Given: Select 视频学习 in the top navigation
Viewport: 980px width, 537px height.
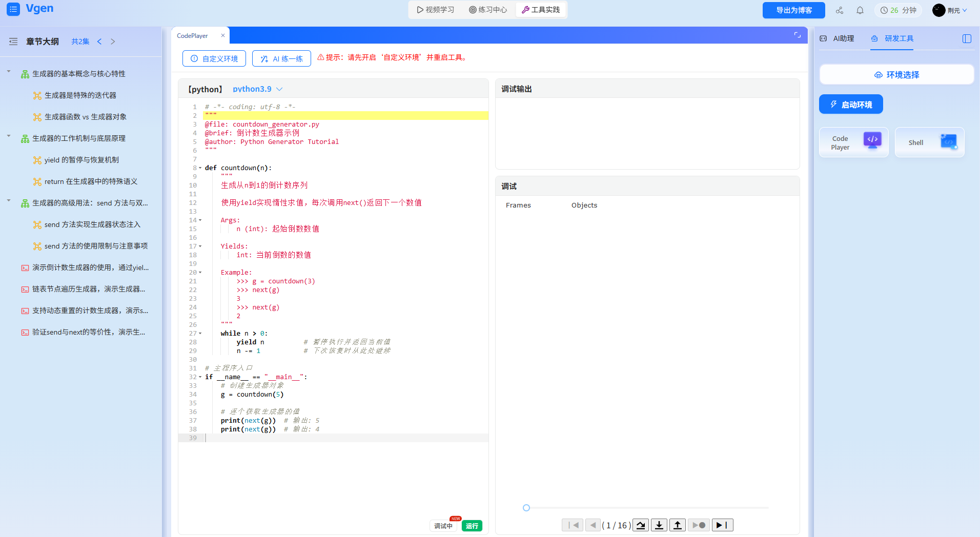Looking at the screenshot, I should pos(435,9).
